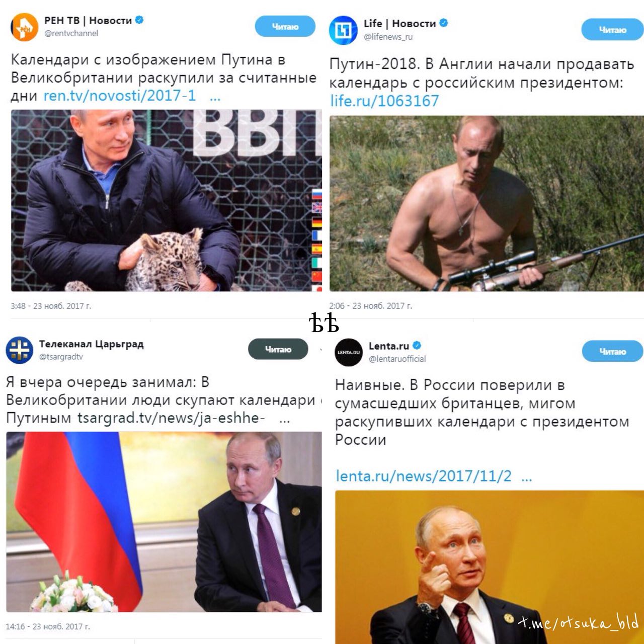644x644 pixels.
Task: Toggle Читаю follow button for РЕН ТВ
Action: (x=285, y=27)
